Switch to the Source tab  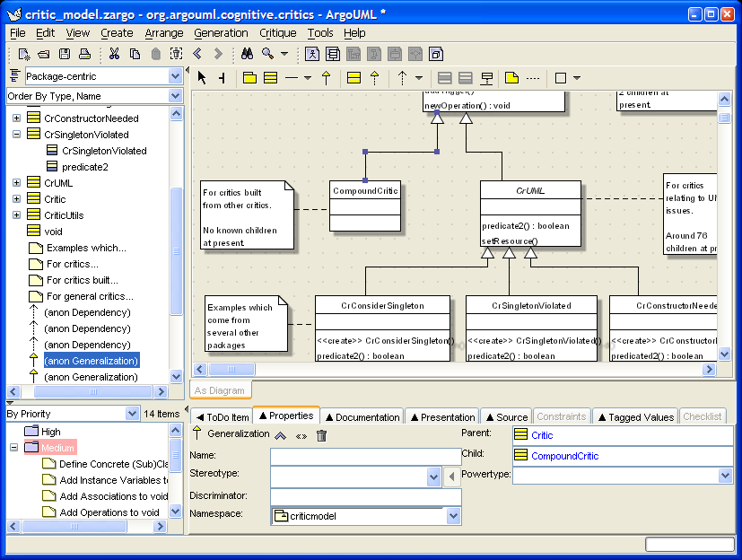(x=507, y=417)
